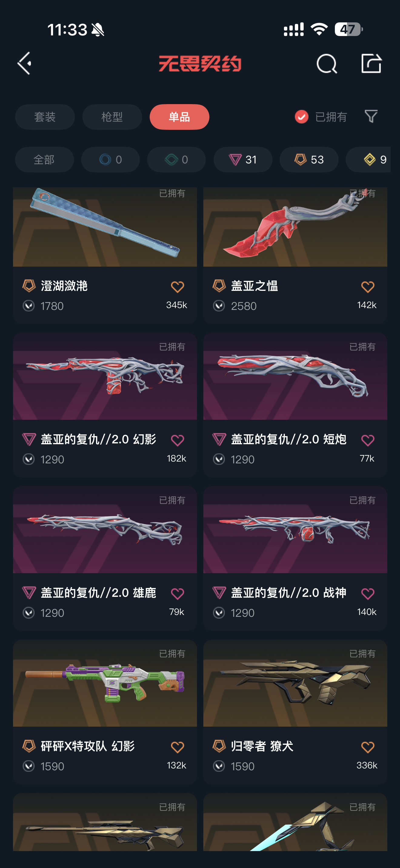Like the 盖亚的复仇//2.0 战神 heart

click(367, 593)
